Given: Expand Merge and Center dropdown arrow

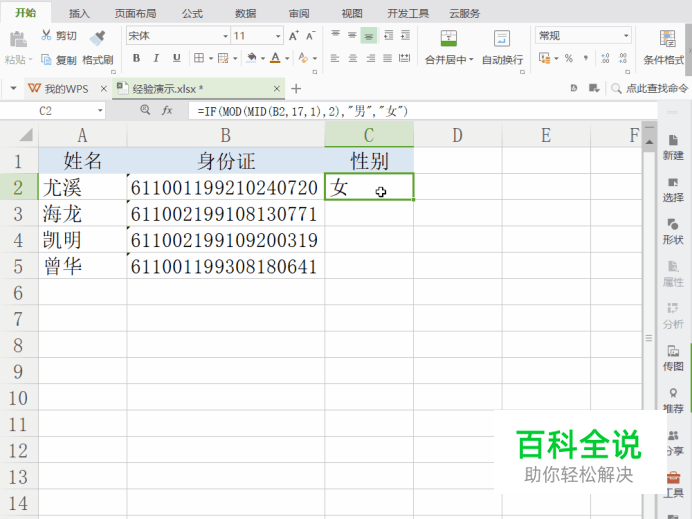Looking at the screenshot, I should pyautogui.click(x=471, y=59).
